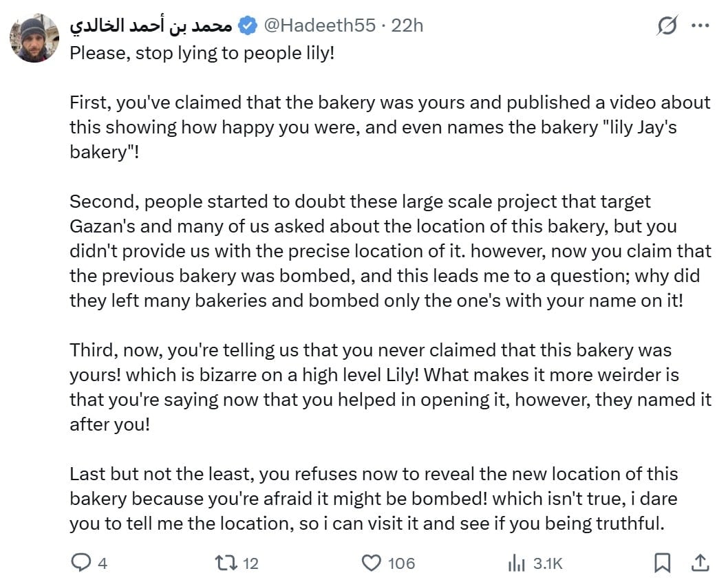The image size is (728, 582).
Task: Click the blue verified badge
Action: tap(248, 25)
